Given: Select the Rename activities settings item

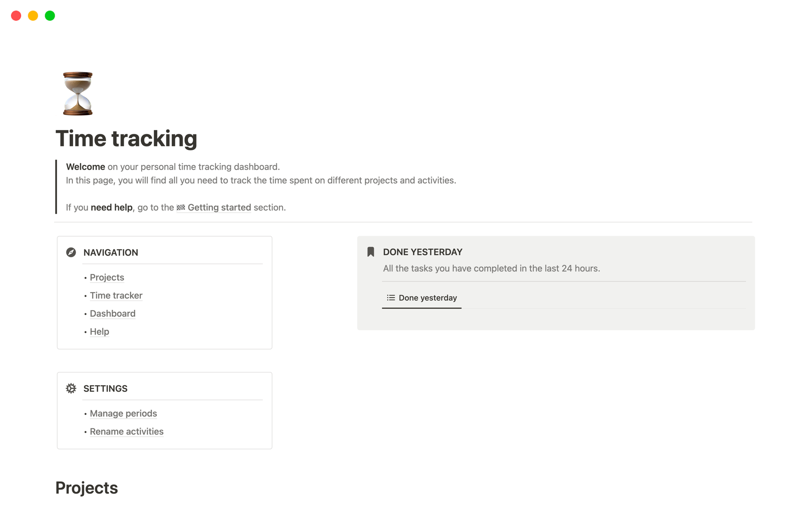Looking at the screenshot, I should coord(127,431).
